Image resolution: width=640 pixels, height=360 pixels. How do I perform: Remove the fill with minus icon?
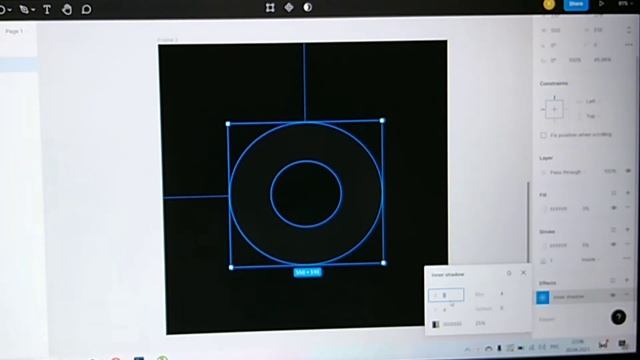tap(628, 208)
